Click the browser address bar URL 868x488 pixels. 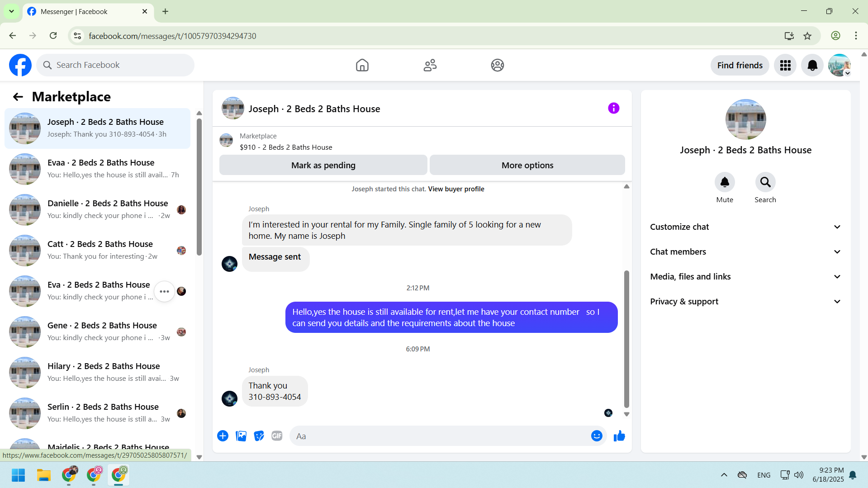(172, 36)
